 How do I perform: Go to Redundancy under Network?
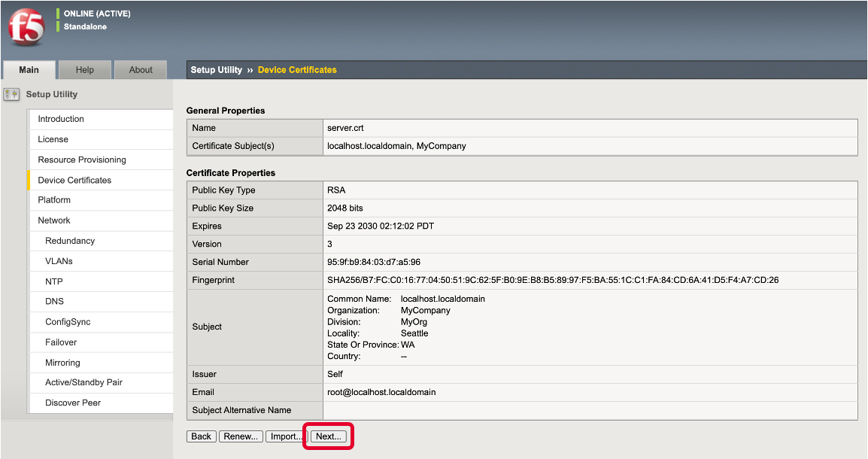coord(100,241)
